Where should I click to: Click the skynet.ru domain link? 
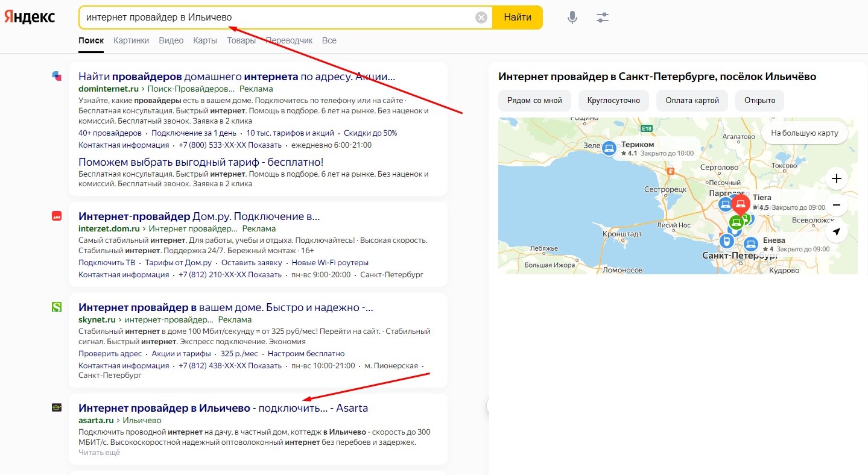97,319
